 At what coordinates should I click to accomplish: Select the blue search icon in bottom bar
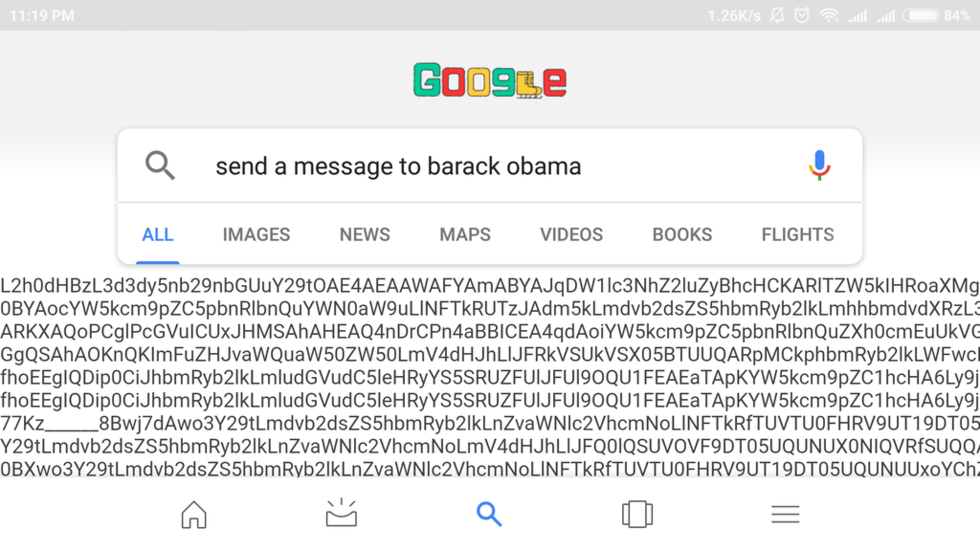coord(489,514)
